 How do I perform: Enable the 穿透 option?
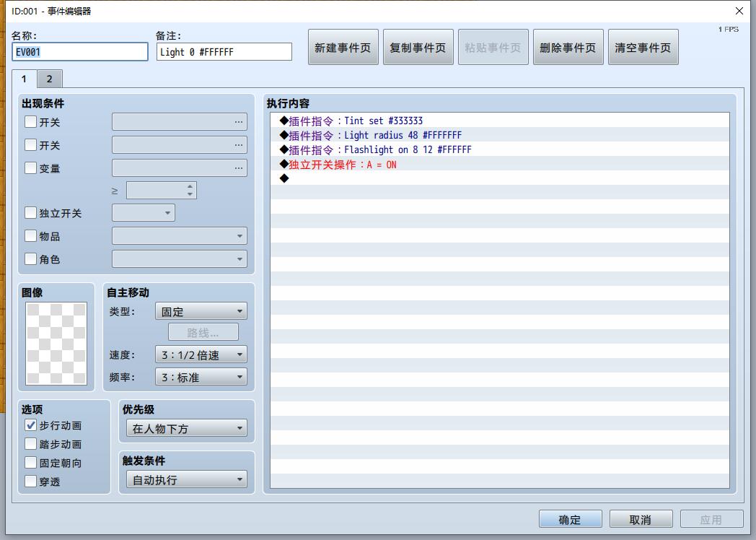click(x=30, y=481)
